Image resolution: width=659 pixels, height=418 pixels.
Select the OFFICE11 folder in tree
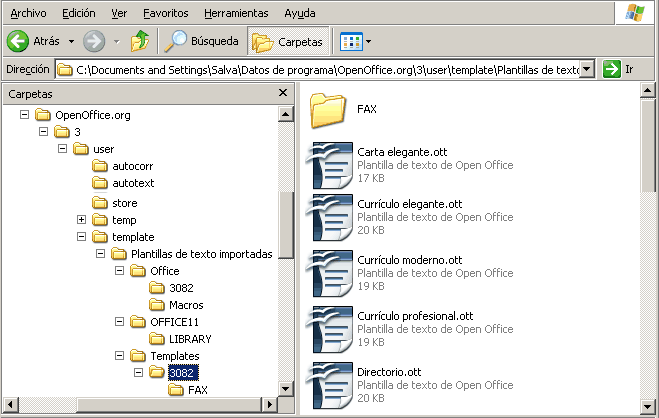(164, 322)
